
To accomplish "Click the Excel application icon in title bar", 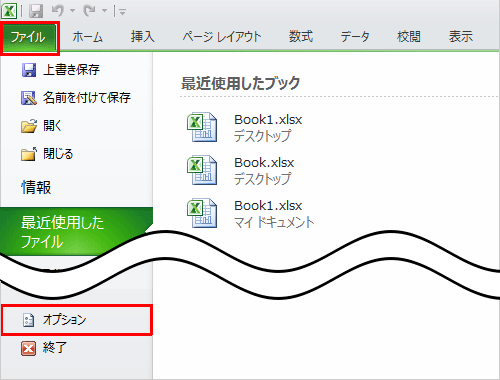I will pyautogui.click(x=9, y=11).
